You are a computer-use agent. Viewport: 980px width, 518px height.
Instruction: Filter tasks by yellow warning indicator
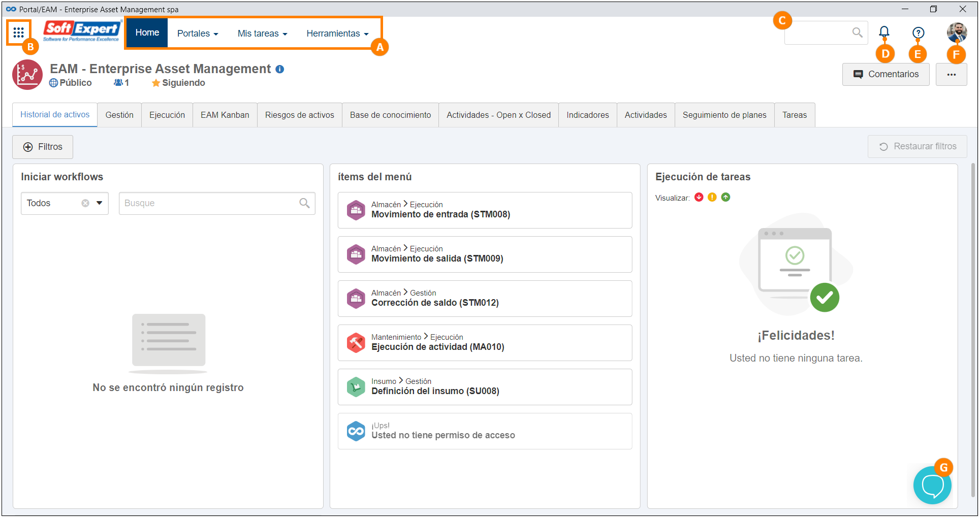coord(712,198)
